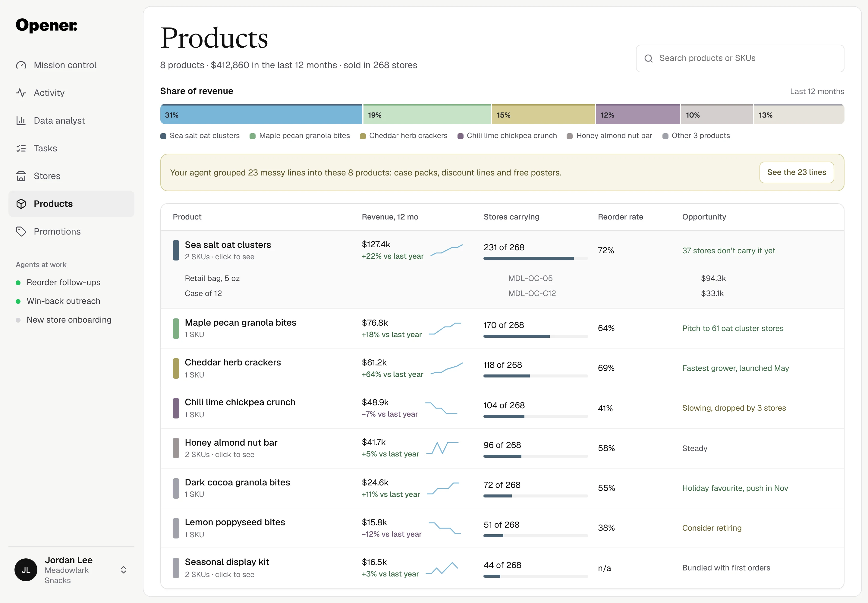Open the Mission control page
Screen dimensions: 868x603
(71, 65)
